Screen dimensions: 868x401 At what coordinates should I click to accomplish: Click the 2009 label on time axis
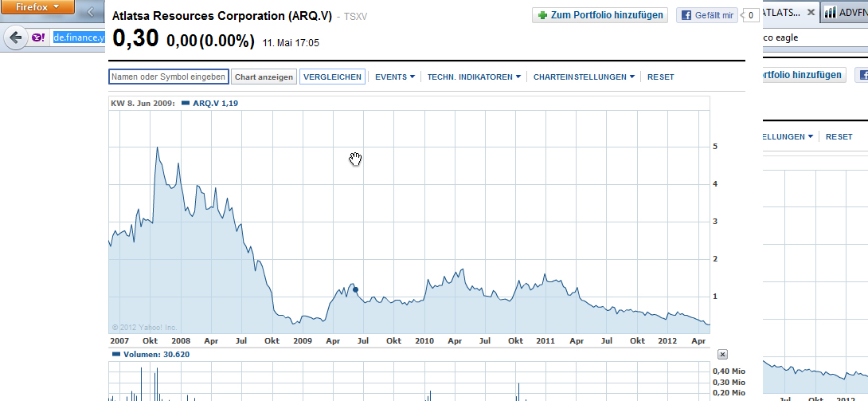coord(303,340)
